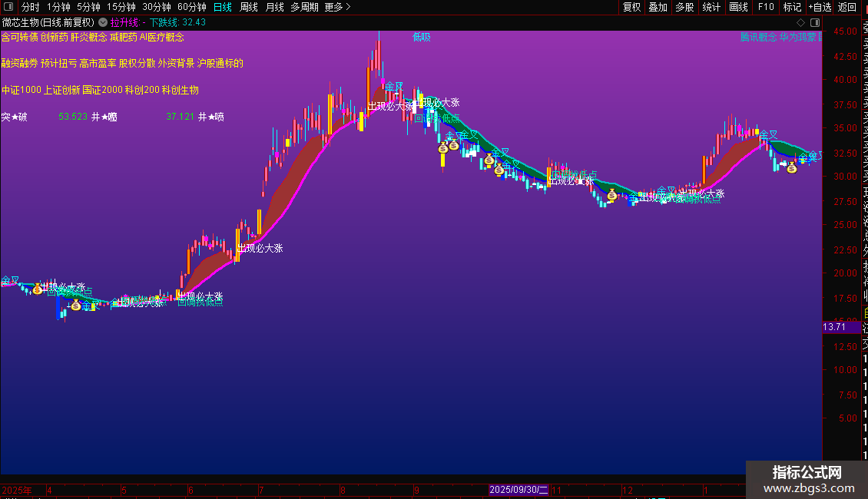Click the diamond icon above the chart
Viewport: 868px width, 499px height.
[800, 23]
